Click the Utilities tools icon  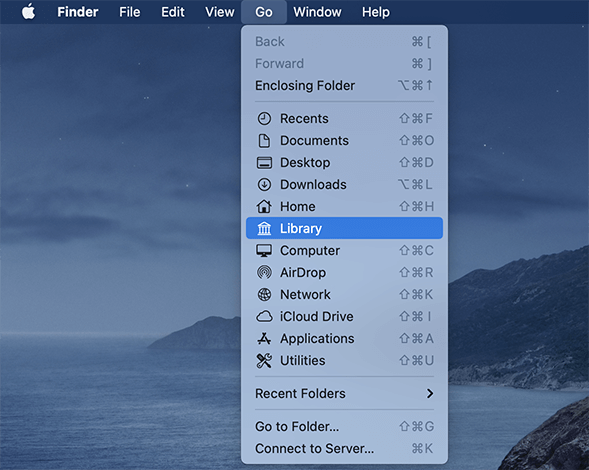[264, 361]
